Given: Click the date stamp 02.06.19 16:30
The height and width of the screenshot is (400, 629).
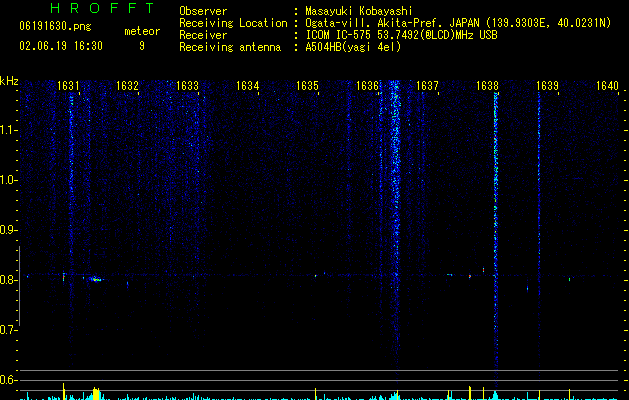Looking at the screenshot, I should pos(61,46).
